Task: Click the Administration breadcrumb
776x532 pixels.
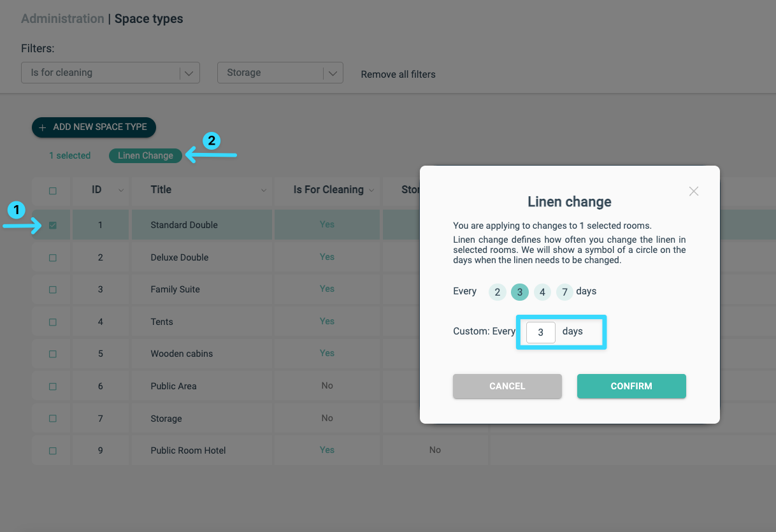Action: (x=62, y=18)
